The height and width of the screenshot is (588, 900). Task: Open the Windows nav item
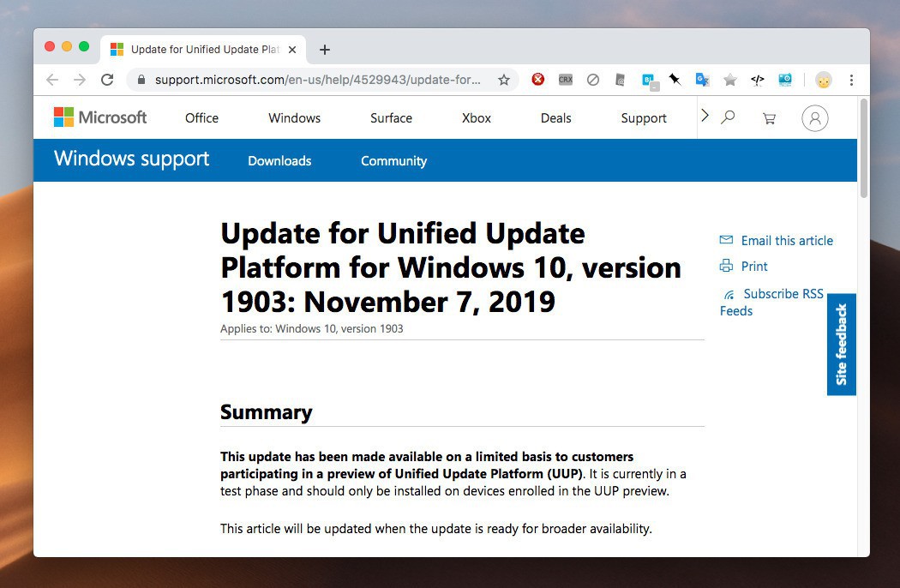click(x=295, y=118)
